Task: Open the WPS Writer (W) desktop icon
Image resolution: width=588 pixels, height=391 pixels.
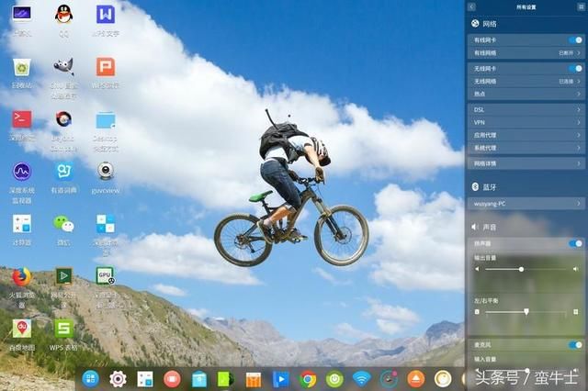Action: tap(106, 15)
